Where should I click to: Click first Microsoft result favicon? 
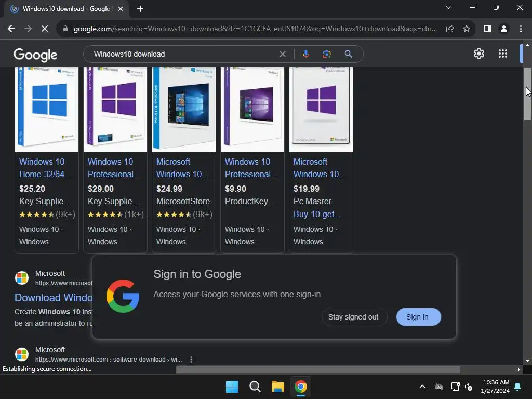pyautogui.click(x=22, y=277)
